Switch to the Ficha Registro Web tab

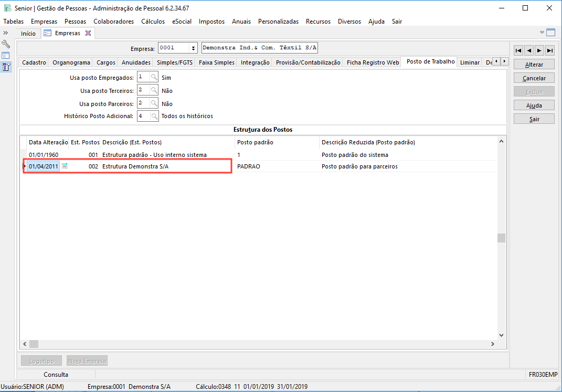pos(373,62)
